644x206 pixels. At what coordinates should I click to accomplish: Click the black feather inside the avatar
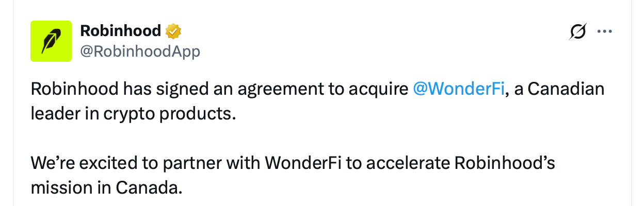(x=51, y=42)
